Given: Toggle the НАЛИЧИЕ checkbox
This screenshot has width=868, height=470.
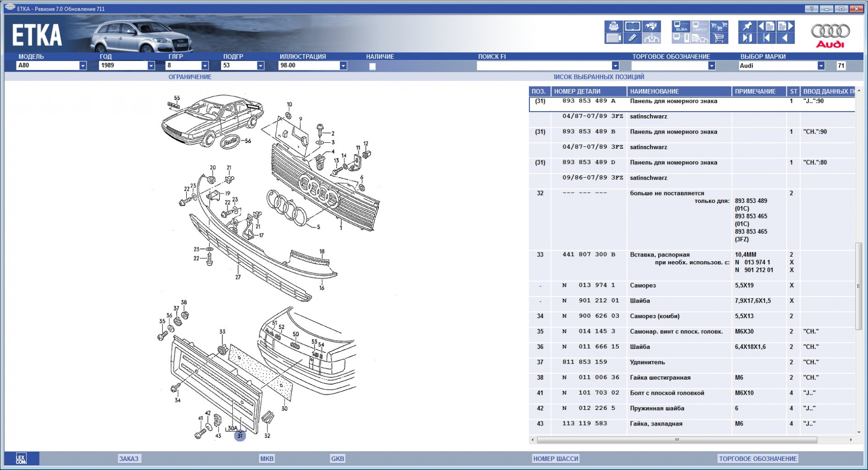Looking at the screenshot, I should [x=373, y=66].
